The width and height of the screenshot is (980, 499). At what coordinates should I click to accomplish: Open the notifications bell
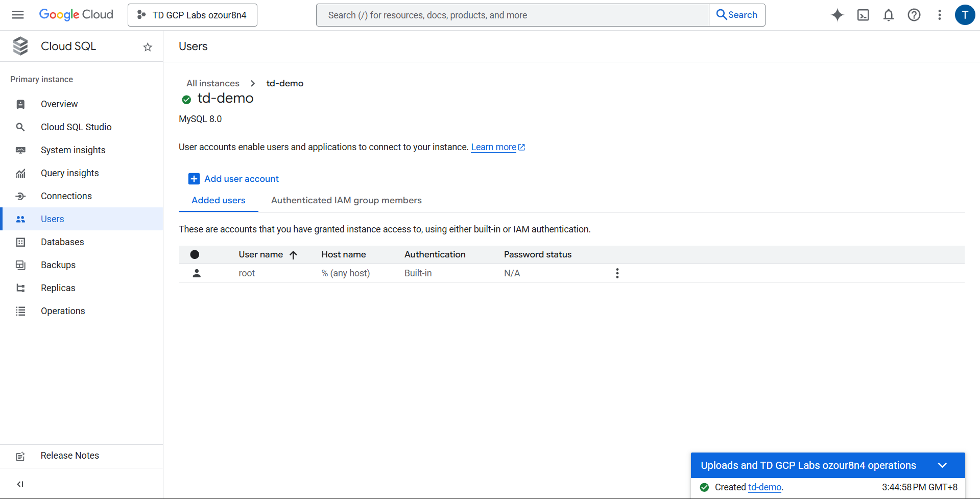[x=889, y=15]
